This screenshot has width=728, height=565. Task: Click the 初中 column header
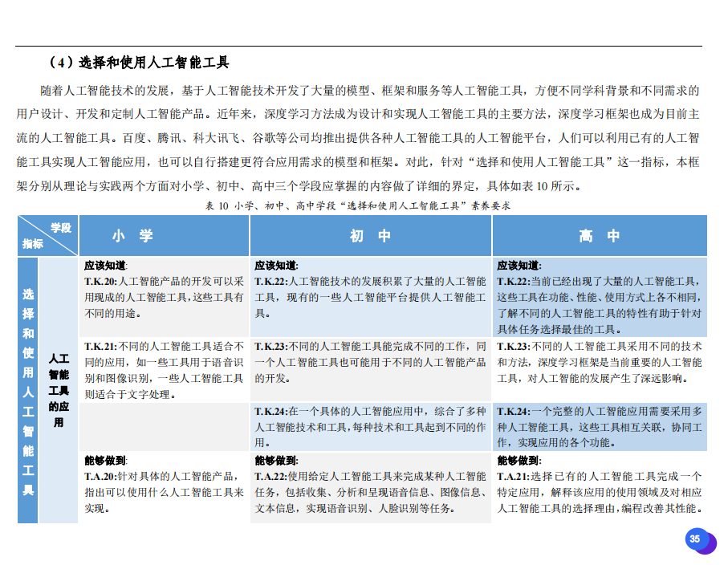coord(370,236)
